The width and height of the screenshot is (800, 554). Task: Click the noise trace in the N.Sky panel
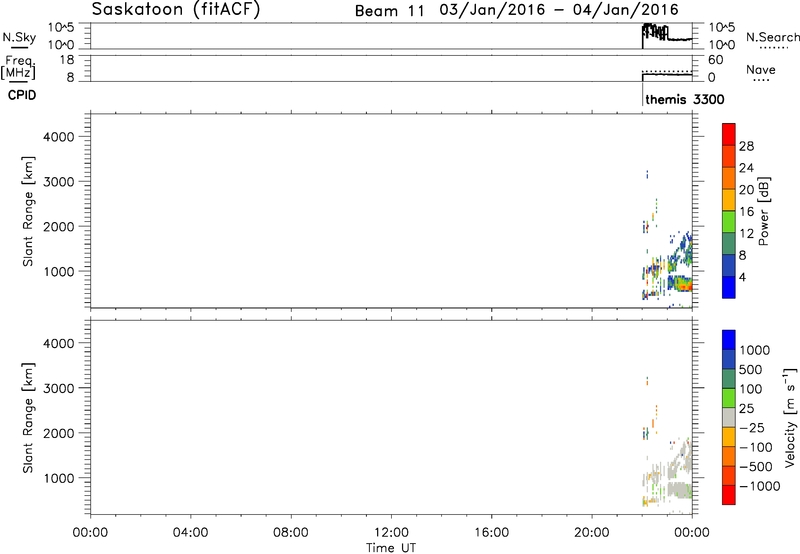click(666, 35)
